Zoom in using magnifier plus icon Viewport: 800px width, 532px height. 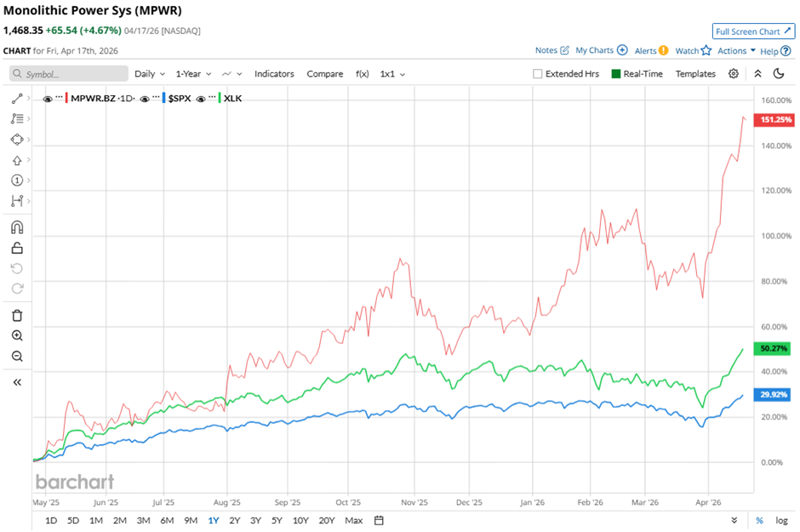point(17,335)
